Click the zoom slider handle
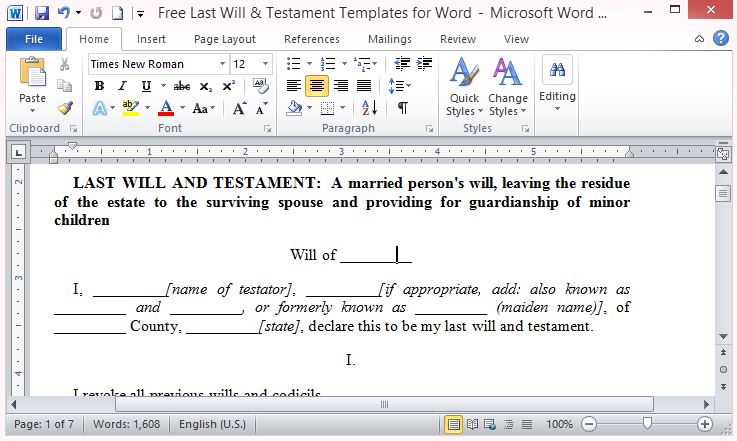 (x=647, y=424)
